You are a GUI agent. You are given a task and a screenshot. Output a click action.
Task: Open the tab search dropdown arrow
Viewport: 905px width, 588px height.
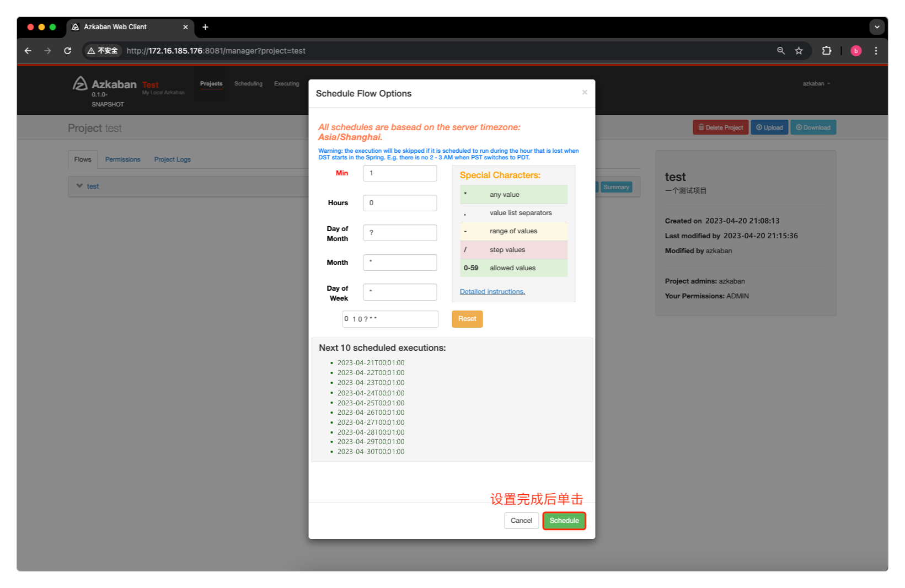pyautogui.click(x=877, y=27)
